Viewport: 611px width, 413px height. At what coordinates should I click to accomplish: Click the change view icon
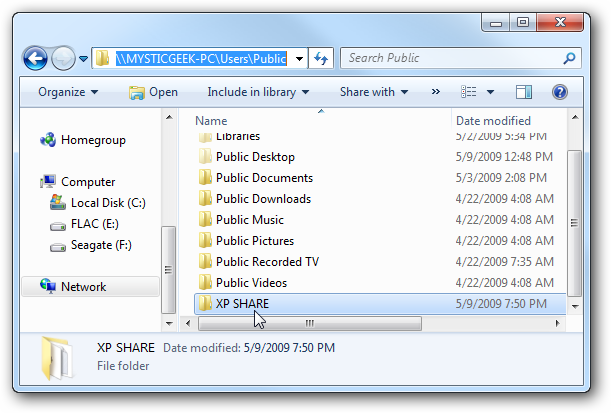tap(469, 92)
